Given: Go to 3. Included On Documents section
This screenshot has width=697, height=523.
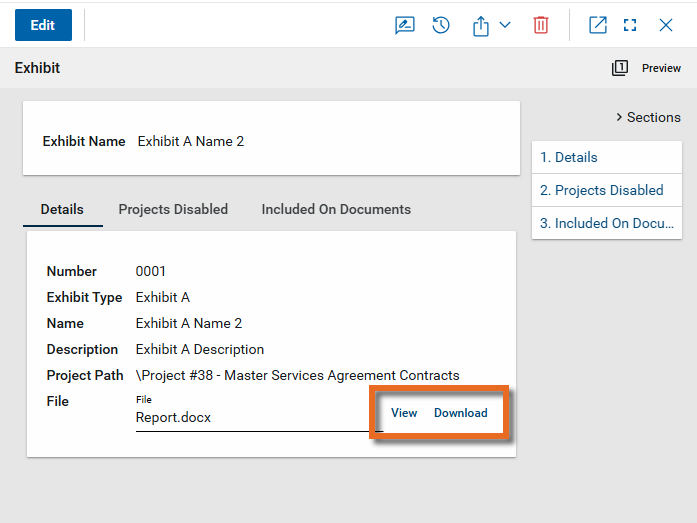Looking at the screenshot, I should [606, 223].
